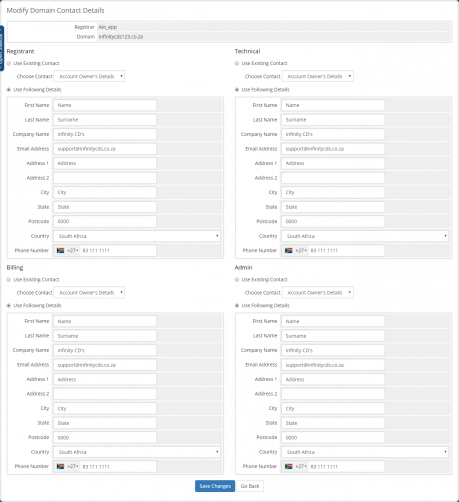Select Technical Use Existing Contact radio
The width and height of the screenshot is (459, 502).
click(x=237, y=63)
